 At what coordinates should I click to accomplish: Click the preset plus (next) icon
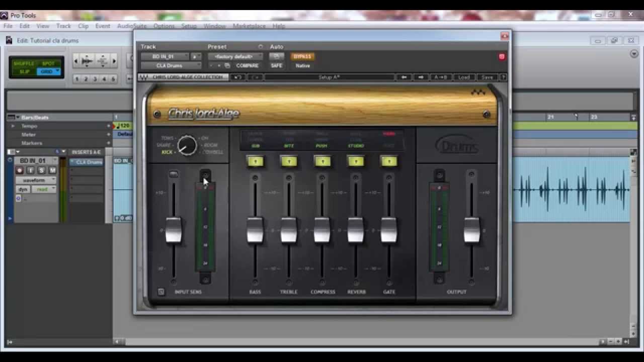click(219, 65)
